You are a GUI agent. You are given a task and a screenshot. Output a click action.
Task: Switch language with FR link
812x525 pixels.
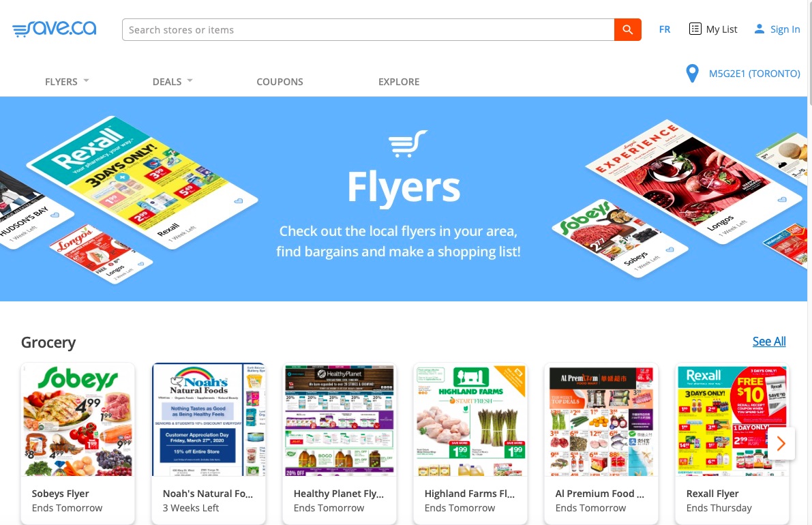(665, 29)
